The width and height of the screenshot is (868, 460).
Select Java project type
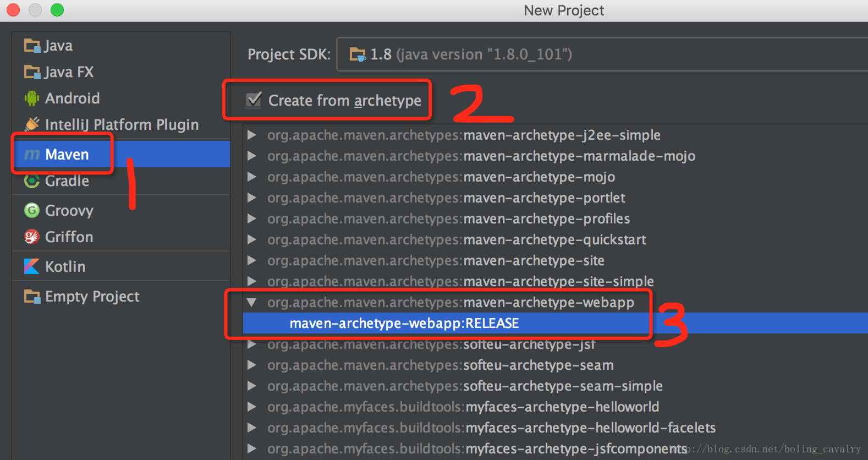coord(121,46)
